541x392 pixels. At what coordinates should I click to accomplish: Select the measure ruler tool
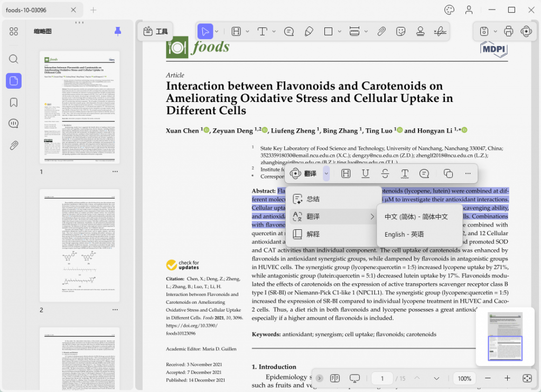pos(355,31)
